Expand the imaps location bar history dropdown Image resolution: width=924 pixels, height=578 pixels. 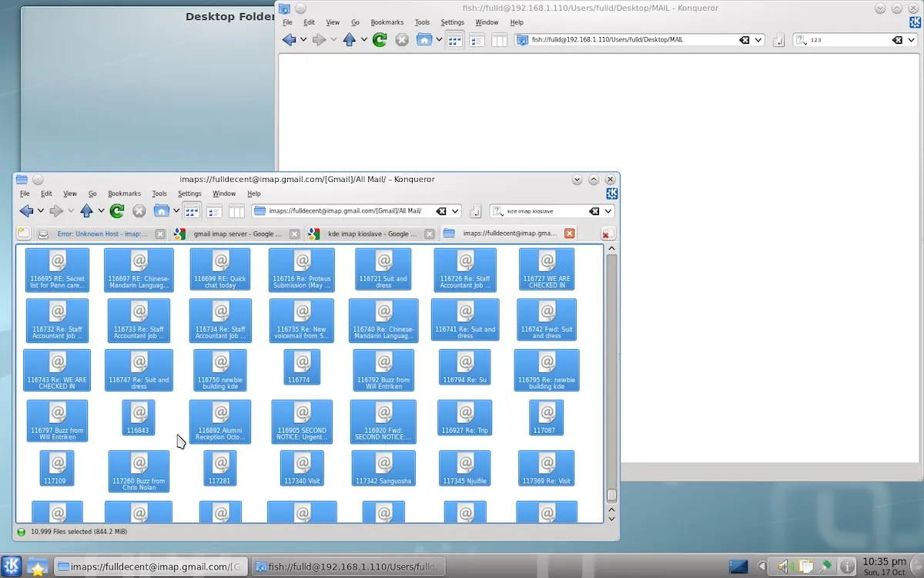click(455, 211)
